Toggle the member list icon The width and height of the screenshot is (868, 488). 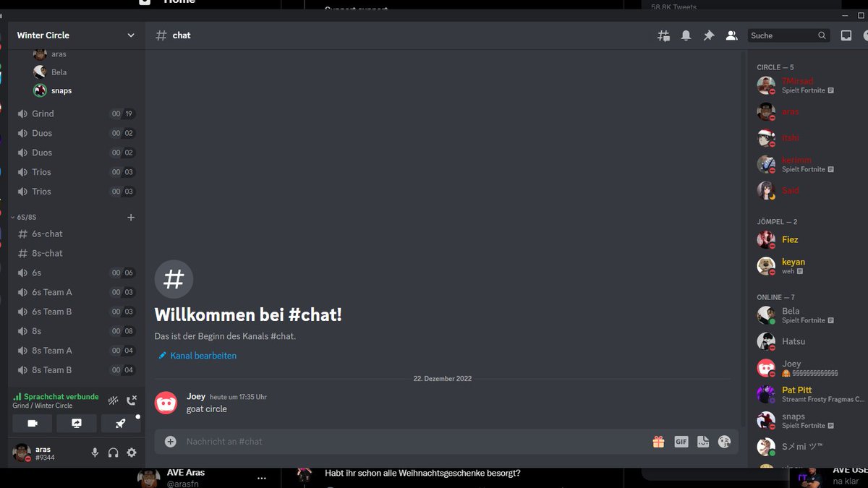(731, 35)
